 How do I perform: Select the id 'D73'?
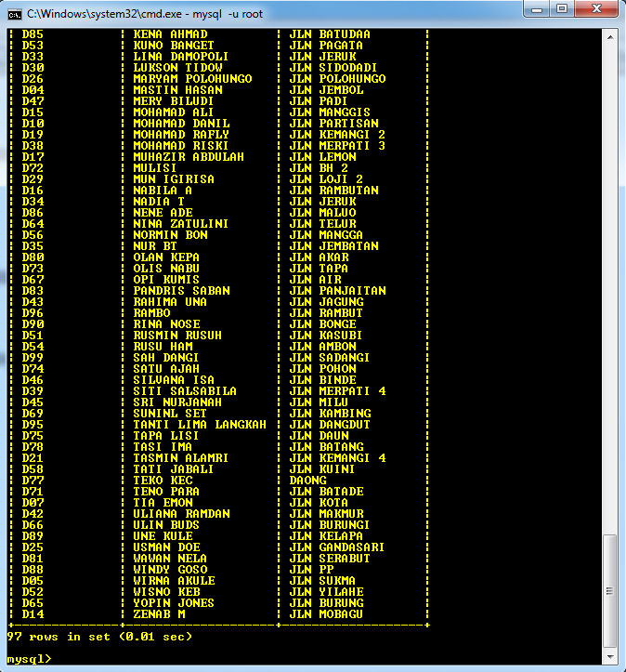point(33,269)
